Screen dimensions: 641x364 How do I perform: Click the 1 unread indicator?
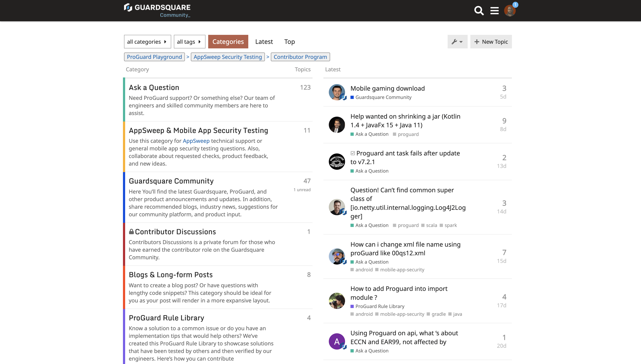point(302,190)
